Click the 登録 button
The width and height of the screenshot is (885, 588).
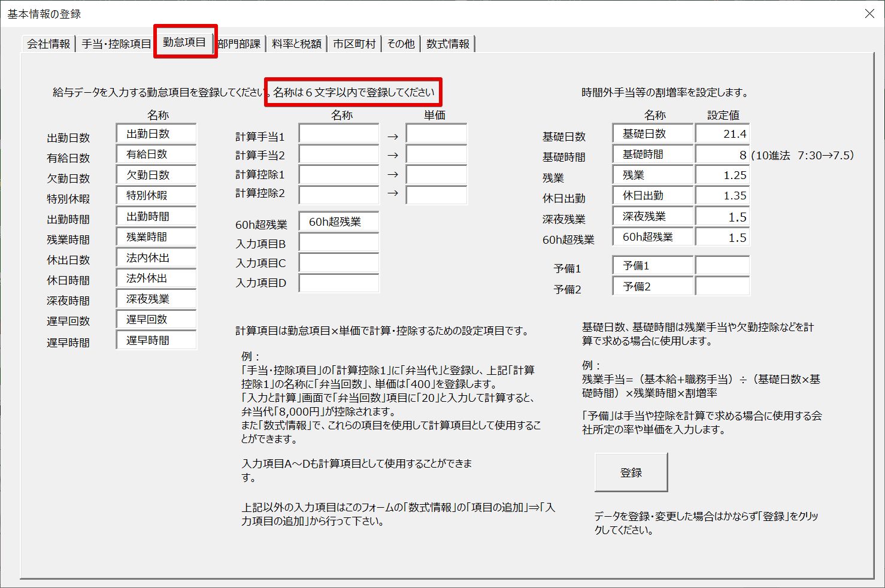[631, 472]
